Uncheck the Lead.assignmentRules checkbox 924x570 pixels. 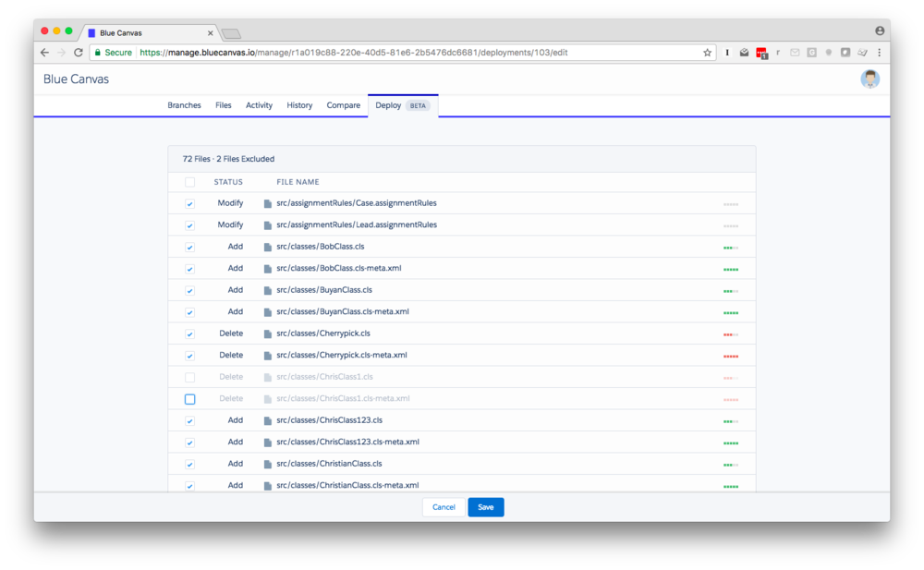[189, 225]
